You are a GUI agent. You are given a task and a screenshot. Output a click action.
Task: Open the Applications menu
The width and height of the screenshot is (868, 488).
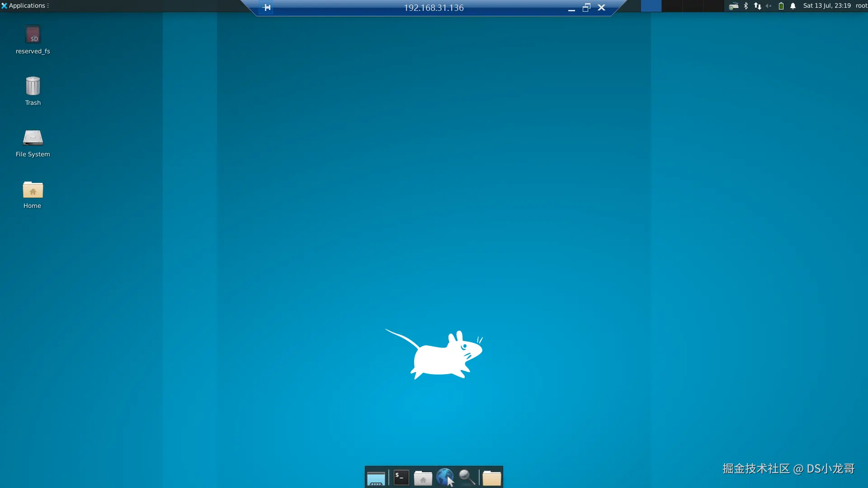[25, 6]
